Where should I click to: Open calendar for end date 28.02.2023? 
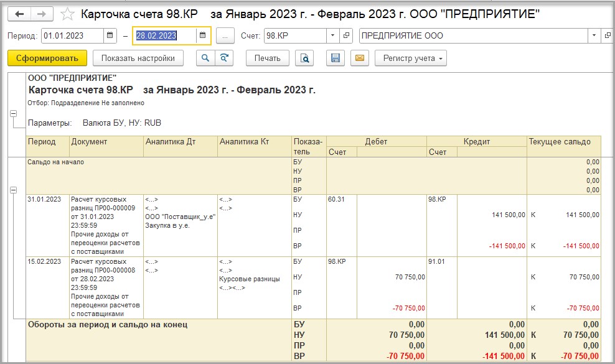202,36
